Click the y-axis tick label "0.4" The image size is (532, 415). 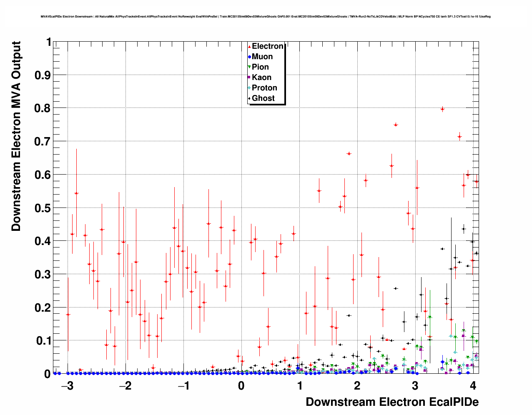coord(43,241)
